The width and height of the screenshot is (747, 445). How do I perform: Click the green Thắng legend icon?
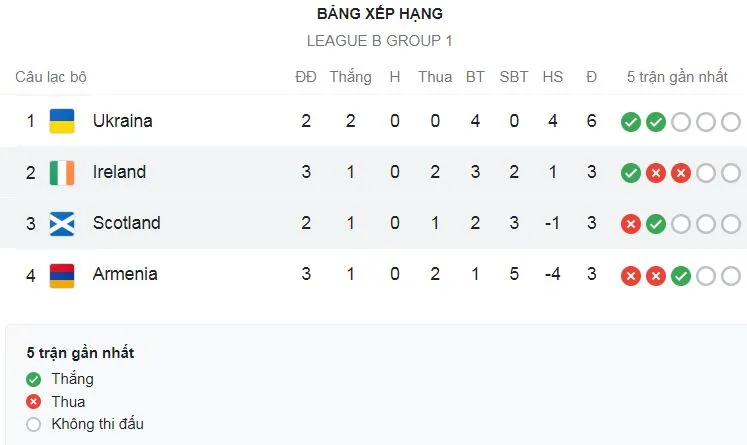[33, 379]
